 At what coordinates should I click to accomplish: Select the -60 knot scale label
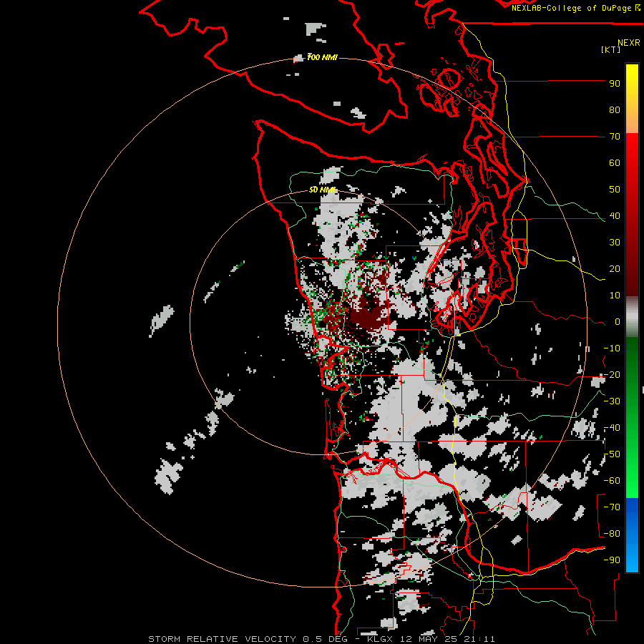(612, 481)
